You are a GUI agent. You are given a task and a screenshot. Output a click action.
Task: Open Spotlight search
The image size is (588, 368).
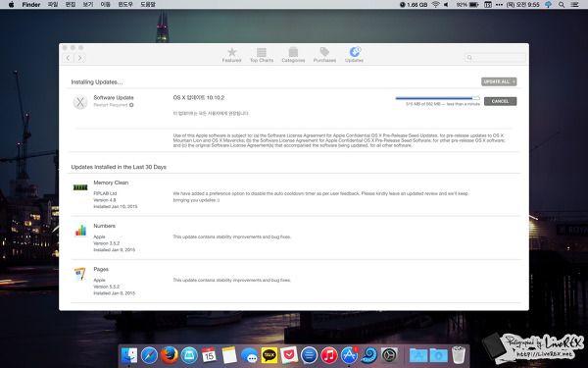point(562,5)
